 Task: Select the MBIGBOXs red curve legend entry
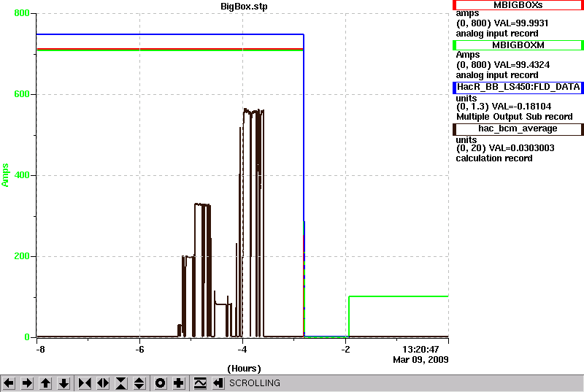point(518,5)
